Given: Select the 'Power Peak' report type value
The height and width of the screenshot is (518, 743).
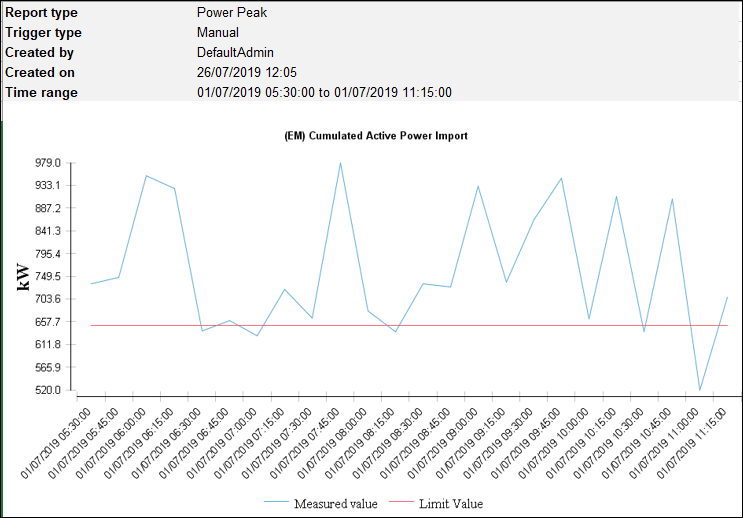Looking at the screenshot, I should (x=230, y=13).
